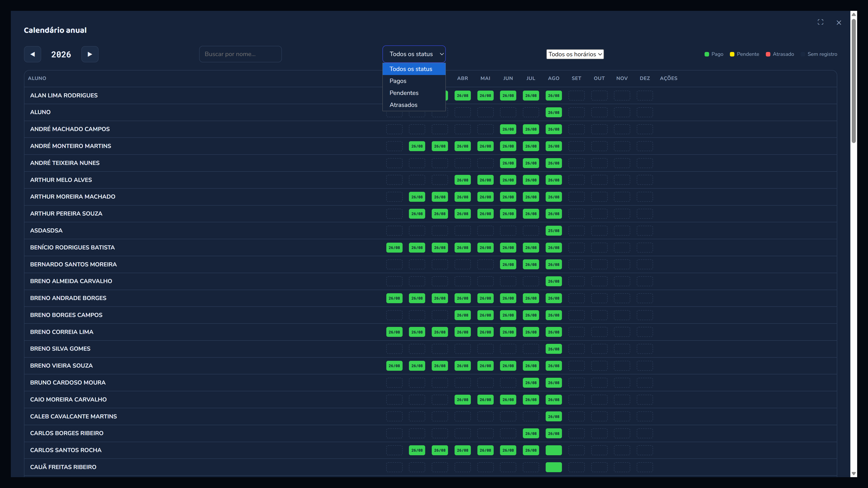Click the page scrollbar thumb

click(x=854, y=81)
